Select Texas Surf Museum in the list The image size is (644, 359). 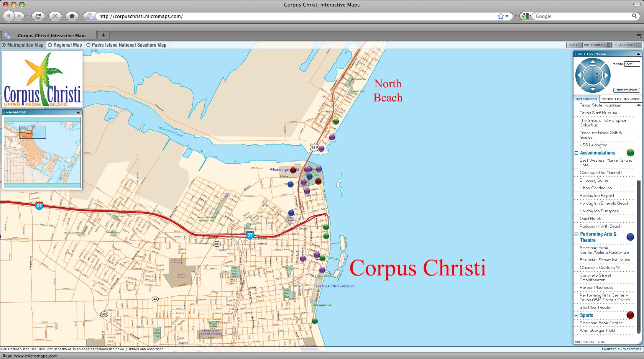point(598,113)
